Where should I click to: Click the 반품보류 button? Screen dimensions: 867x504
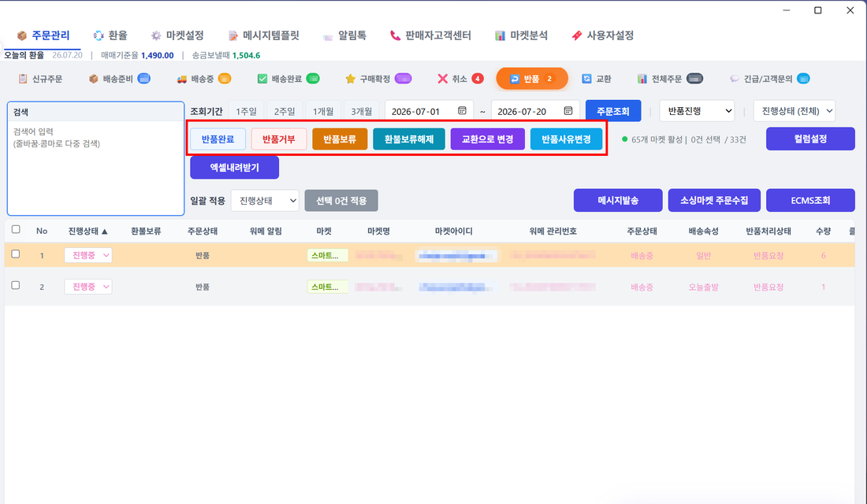(340, 139)
